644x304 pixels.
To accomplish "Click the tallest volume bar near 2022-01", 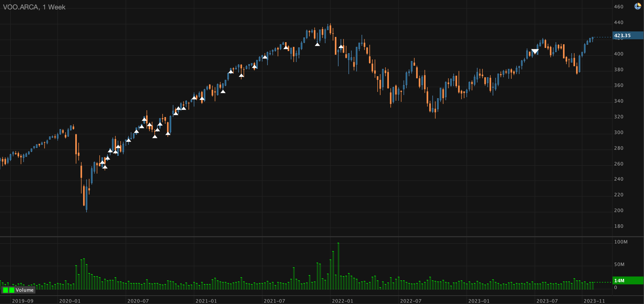I will [x=338, y=266].
